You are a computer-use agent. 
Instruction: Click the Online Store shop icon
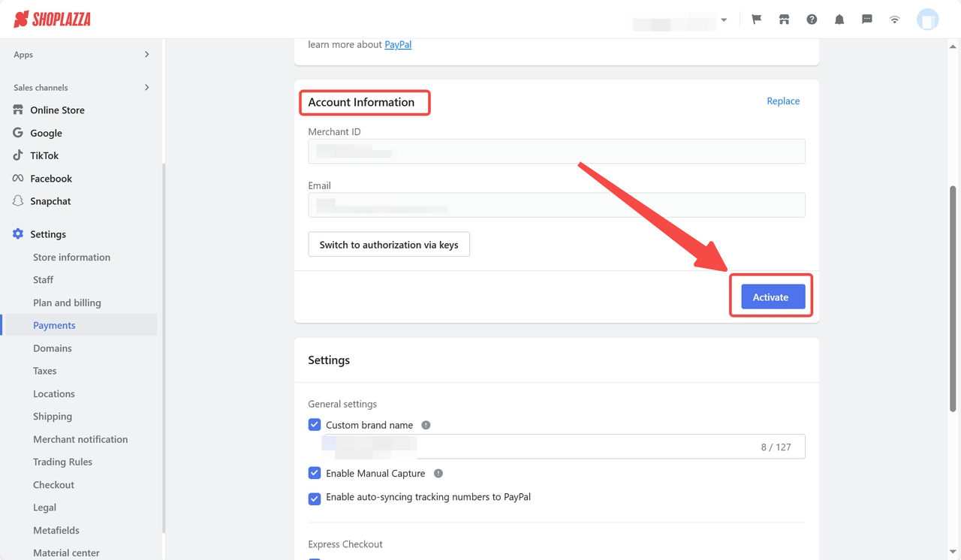pyautogui.click(x=18, y=110)
